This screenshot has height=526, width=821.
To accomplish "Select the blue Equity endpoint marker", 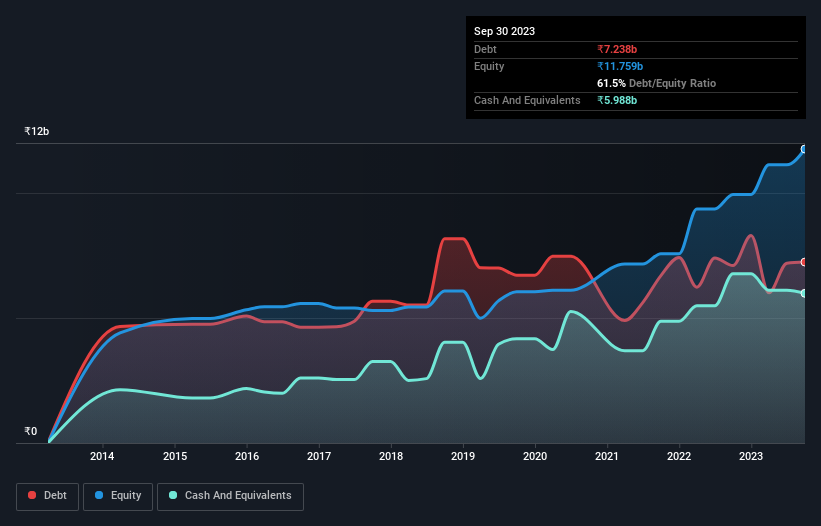I will point(804,149).
